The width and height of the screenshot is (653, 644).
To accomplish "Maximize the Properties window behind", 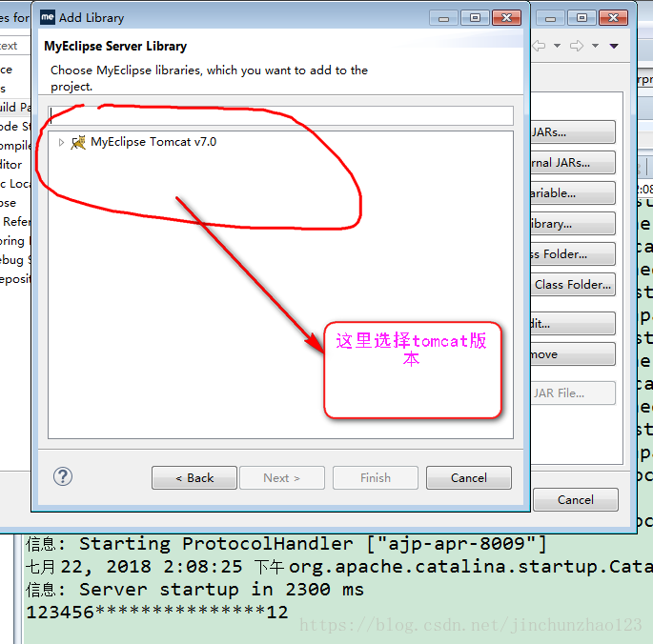I will coord(582,18).
